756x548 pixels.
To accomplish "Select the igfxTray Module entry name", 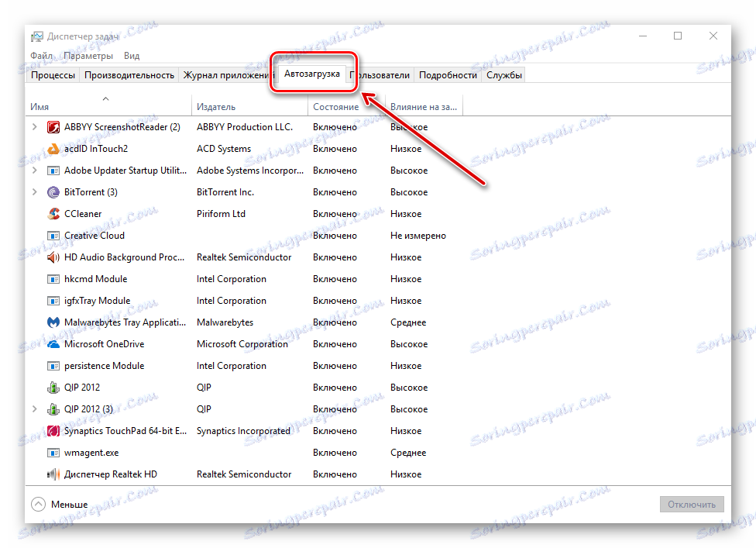I will pos(98,301).
